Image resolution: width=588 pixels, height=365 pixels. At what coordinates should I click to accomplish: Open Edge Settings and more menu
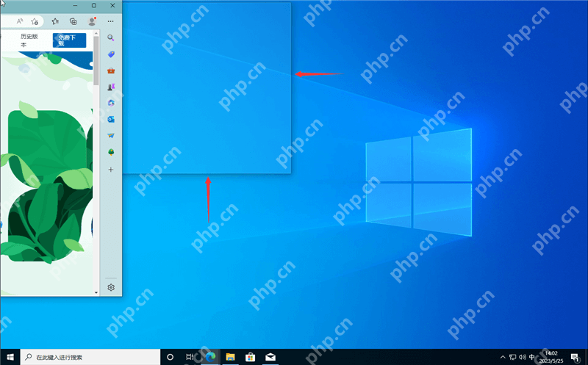(111, 21)
